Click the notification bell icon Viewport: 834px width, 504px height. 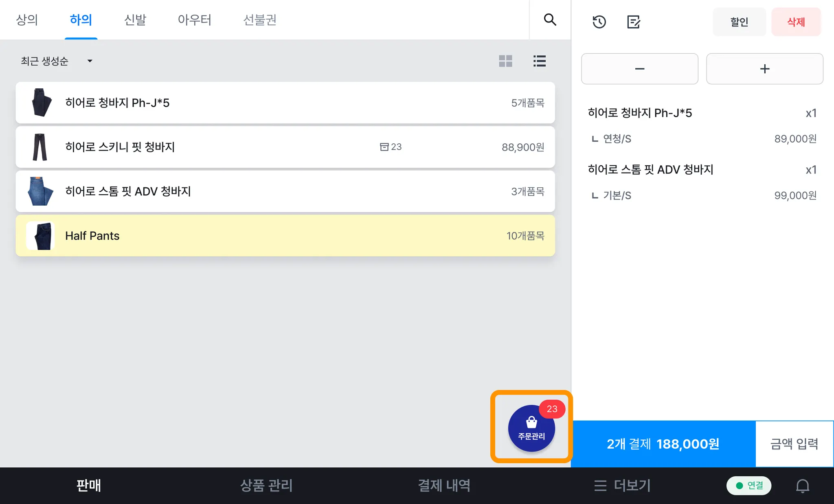[802, 485]
